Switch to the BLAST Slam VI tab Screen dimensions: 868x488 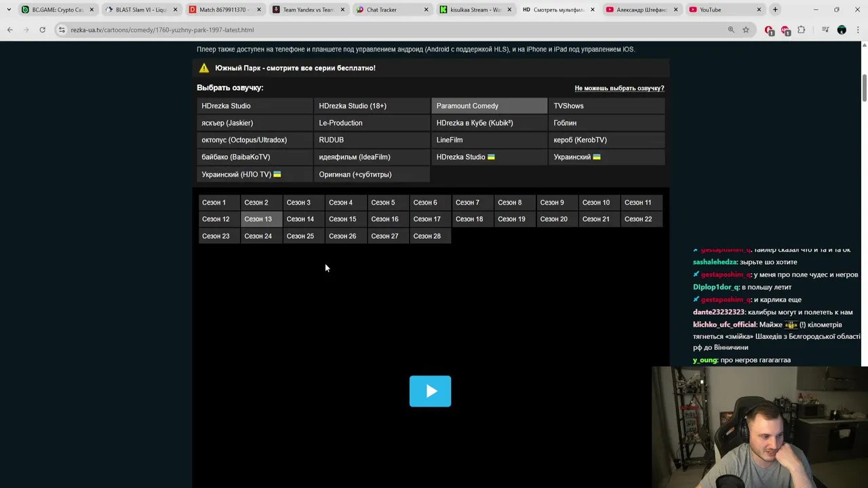pos(141,9)
